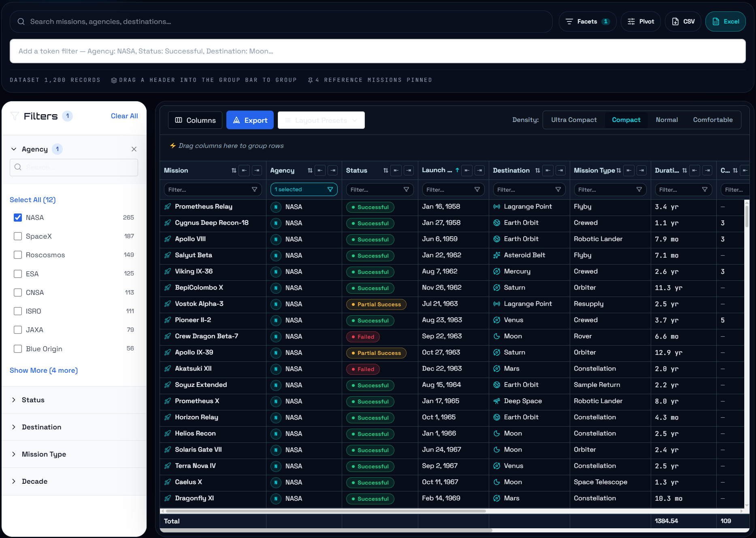Pin Mission column right
Viewport: 756px width, 538px height.
[x=257, y=171]
